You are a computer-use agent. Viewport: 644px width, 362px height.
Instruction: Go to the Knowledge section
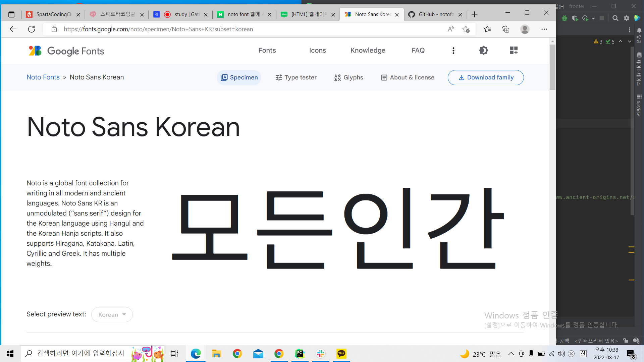[368, 50]
